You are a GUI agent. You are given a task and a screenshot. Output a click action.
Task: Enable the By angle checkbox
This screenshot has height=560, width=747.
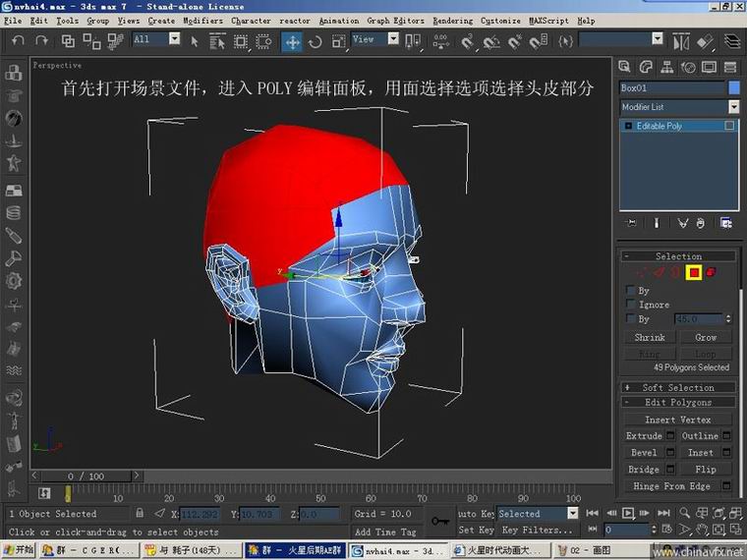[x=630, y=318]
